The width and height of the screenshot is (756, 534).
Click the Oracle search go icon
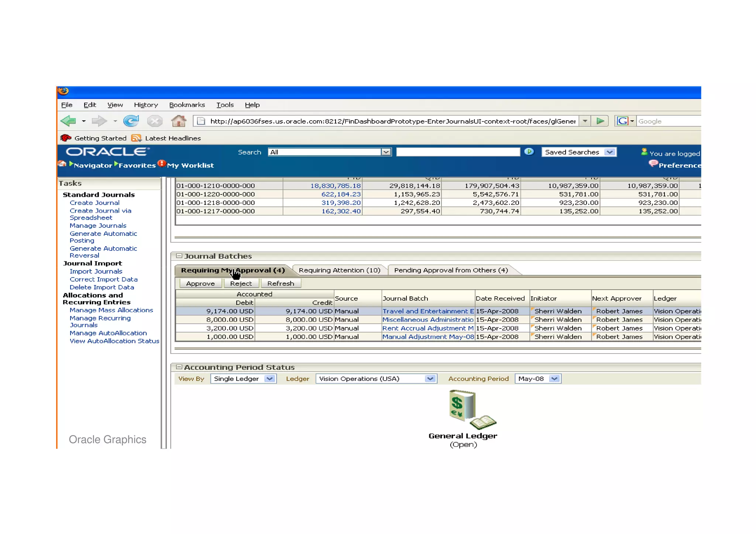(x=529, y=152)
